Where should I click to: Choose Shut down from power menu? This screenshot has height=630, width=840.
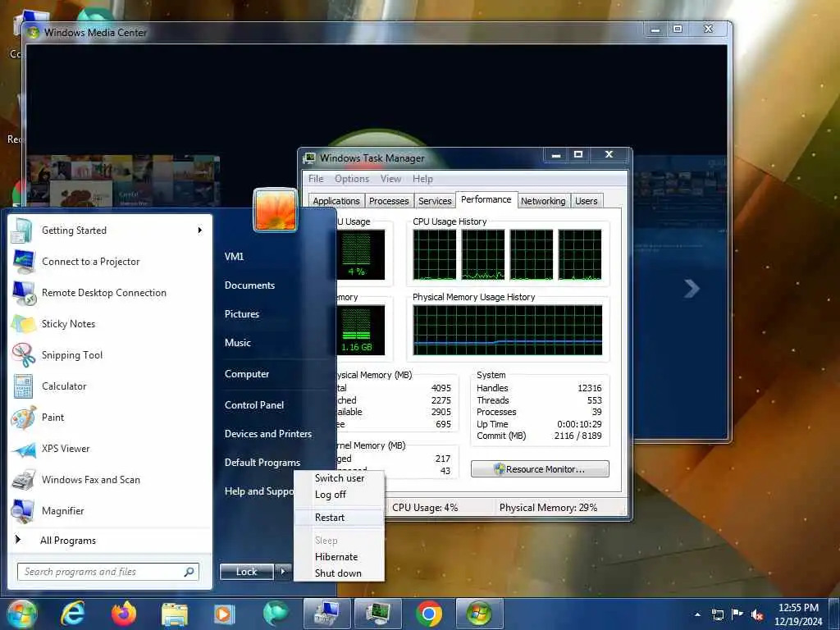tap(339, 573)
